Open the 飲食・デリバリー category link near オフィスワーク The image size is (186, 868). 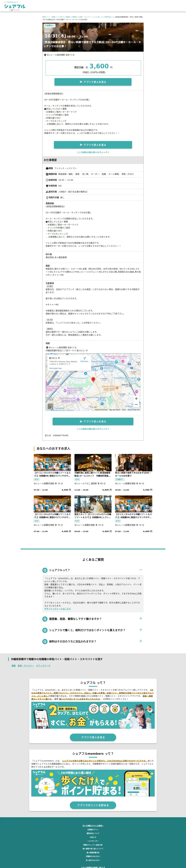[x=26, y=666]
